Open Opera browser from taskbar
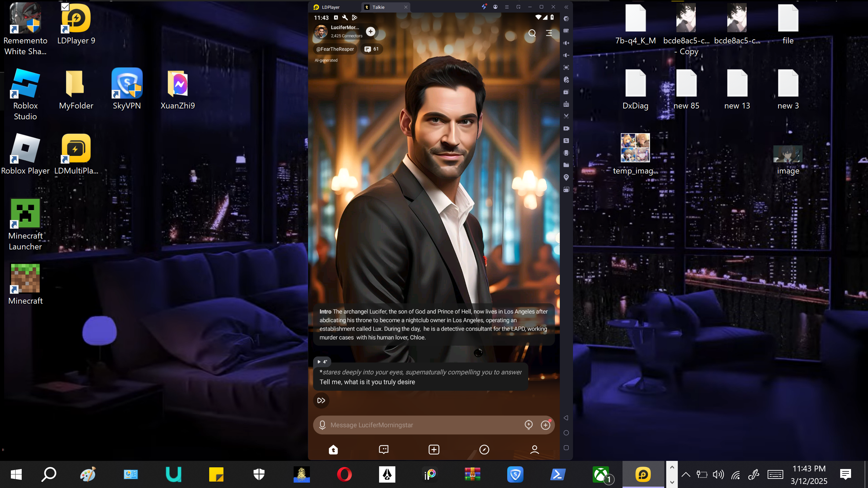 coord(344,474)
